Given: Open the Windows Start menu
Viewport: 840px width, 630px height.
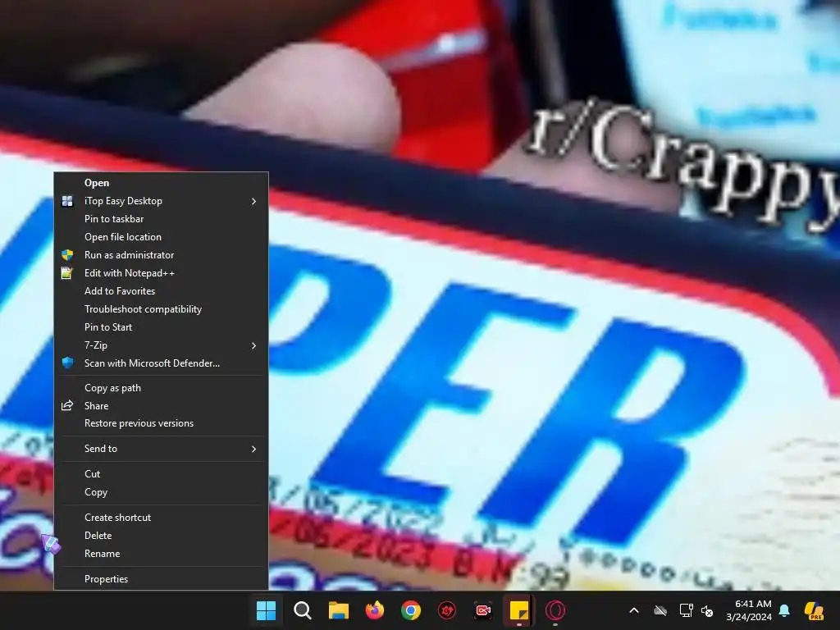Looking at the screenshot, I should pyautogui.click(x=267, y=610).
